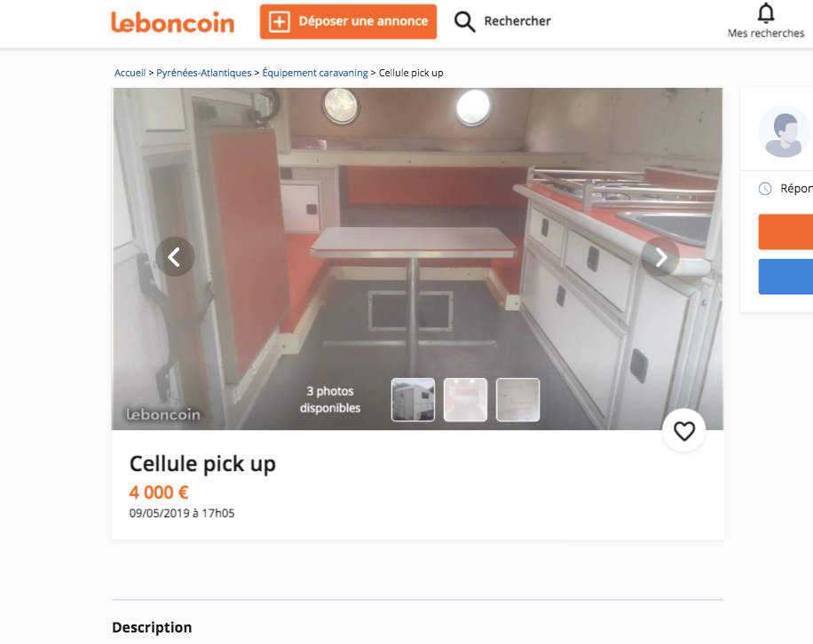Viewport: 813px width, 644px height.
Task: Open the Équipement caravaning breadcrumb link
Action: (315, 73)
